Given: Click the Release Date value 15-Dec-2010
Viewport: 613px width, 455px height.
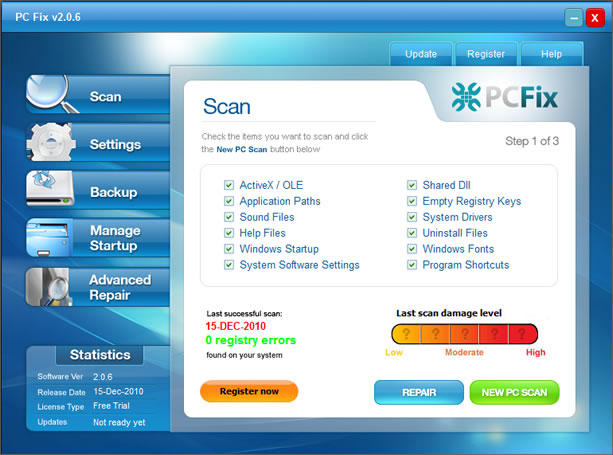Looking at the screenshot, I should point(118,392).
